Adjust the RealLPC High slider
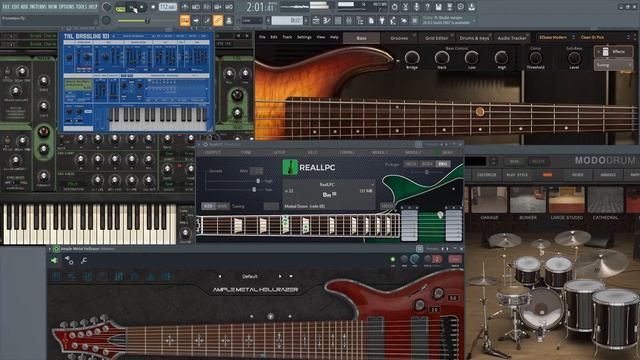Screen dimensions: 640x360 click(x=258, y=181)
